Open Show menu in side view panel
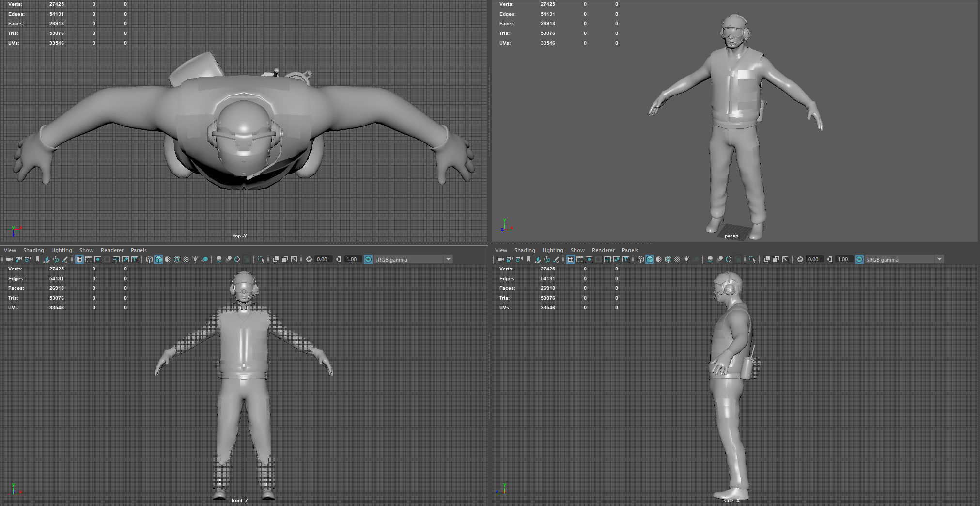The width and height of the screenshot is (980, 506). click(577, 250)
